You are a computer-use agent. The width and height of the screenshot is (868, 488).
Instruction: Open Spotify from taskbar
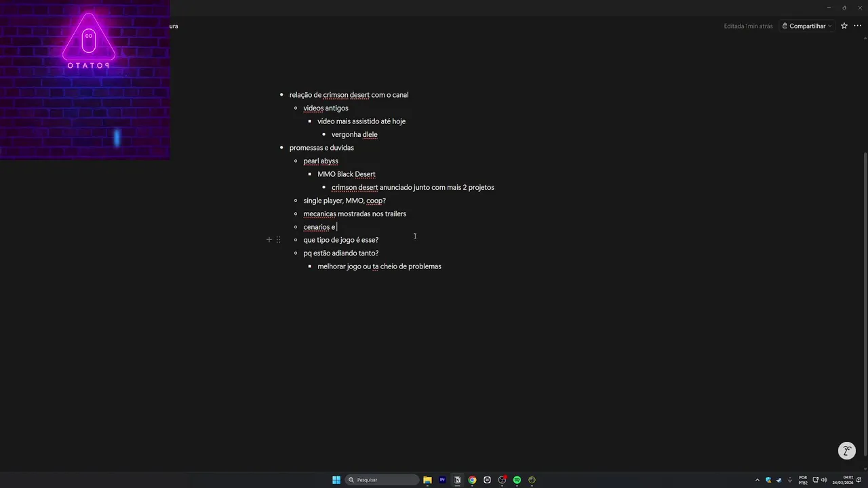[x=517, y=480]
